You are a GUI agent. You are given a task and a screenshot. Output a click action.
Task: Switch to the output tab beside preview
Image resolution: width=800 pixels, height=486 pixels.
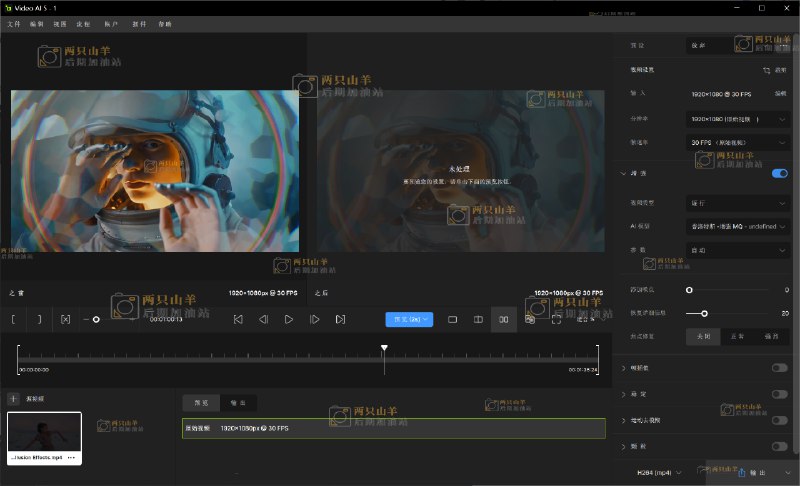point(238,402)
